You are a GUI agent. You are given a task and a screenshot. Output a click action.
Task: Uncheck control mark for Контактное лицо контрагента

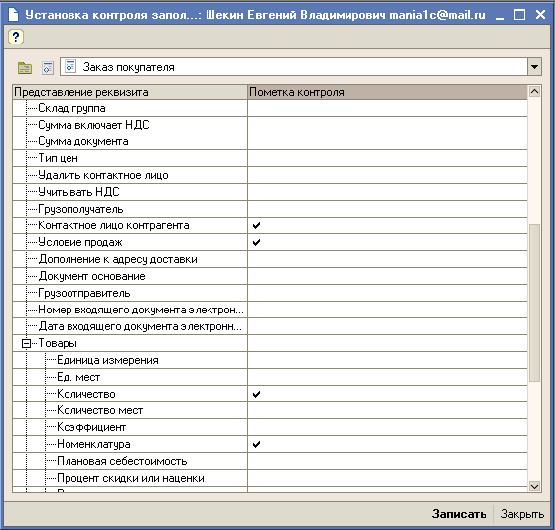tap(257, 225)
